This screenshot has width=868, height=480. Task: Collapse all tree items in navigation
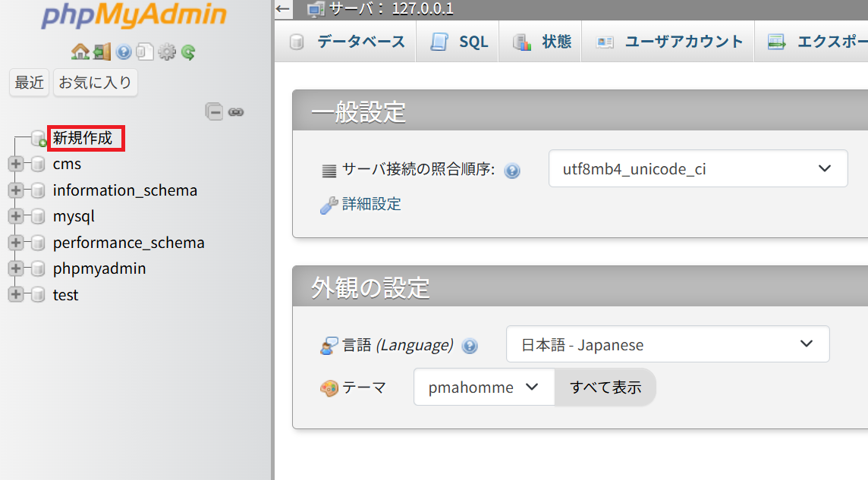214,111
